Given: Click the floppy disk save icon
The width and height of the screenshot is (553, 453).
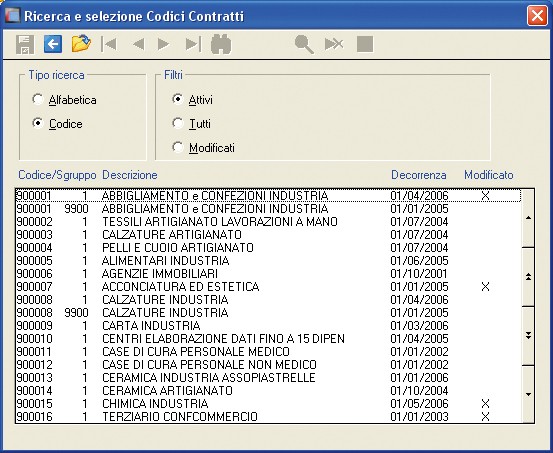Looking at the screenshot, I should [25, 45].
